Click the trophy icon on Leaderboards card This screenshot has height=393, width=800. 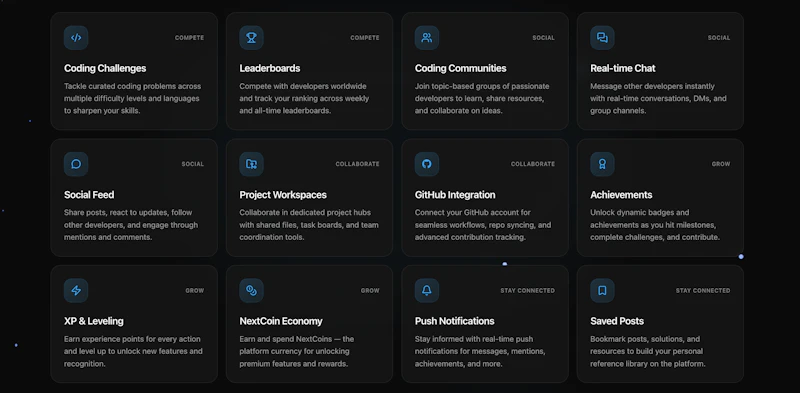pos(252,38)
